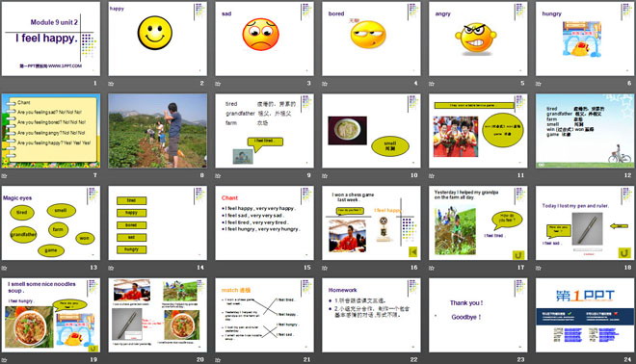Click the slide number 8 label

(x=202, y=175)
